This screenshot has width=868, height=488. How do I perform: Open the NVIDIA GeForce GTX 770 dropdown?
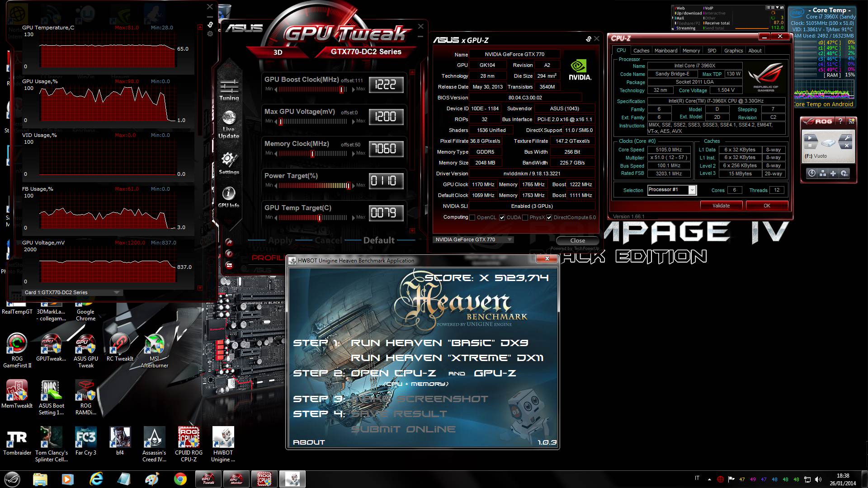click(x=473, y=239)
